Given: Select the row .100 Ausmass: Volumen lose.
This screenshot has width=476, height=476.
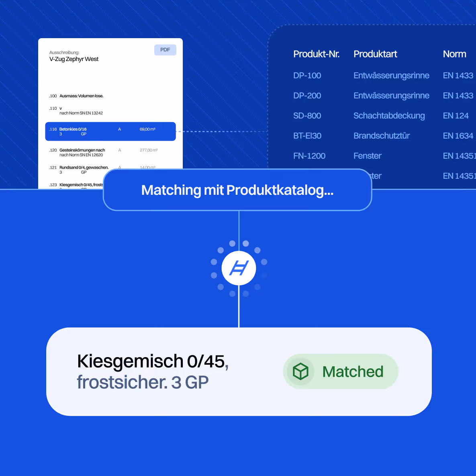Looking at the screenshot, I should (76, 96).
